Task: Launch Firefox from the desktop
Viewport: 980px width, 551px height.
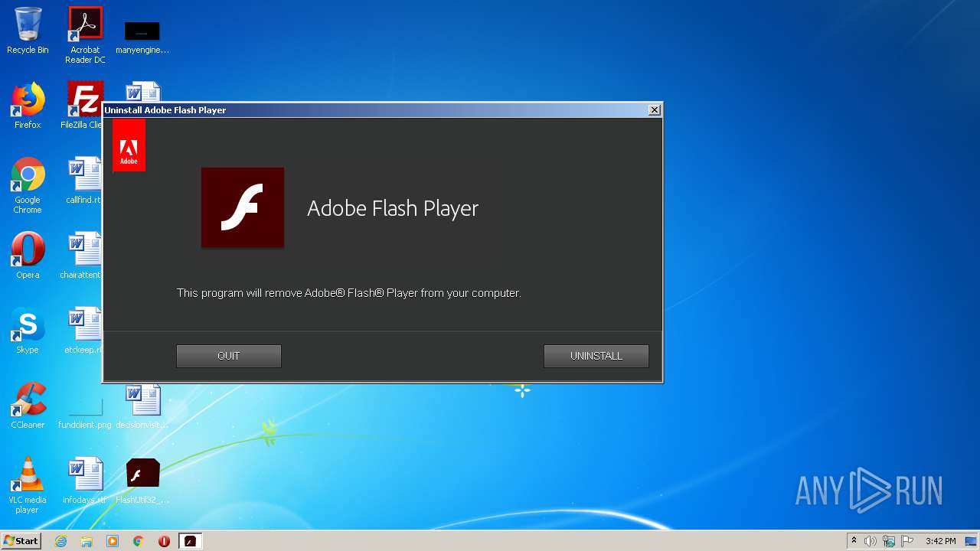Action: coord(28,106)
